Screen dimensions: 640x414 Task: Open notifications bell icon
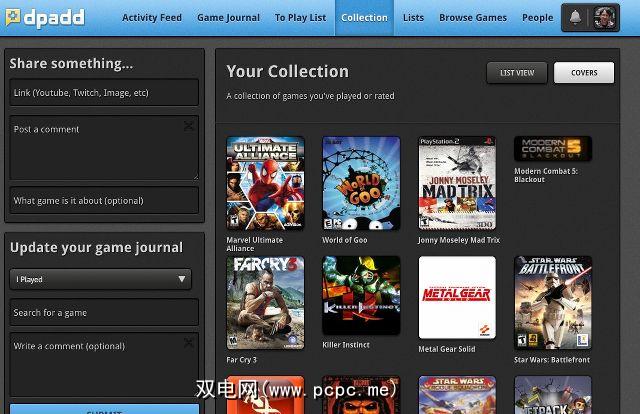pyautogui.click(x=575, y=18)
